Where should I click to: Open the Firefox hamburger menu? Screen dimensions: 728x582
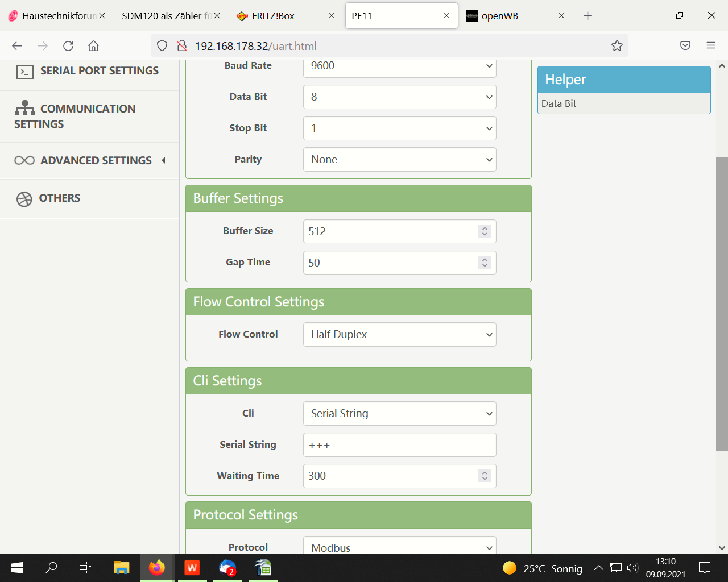pyautogui.click(x=710, y=46)
